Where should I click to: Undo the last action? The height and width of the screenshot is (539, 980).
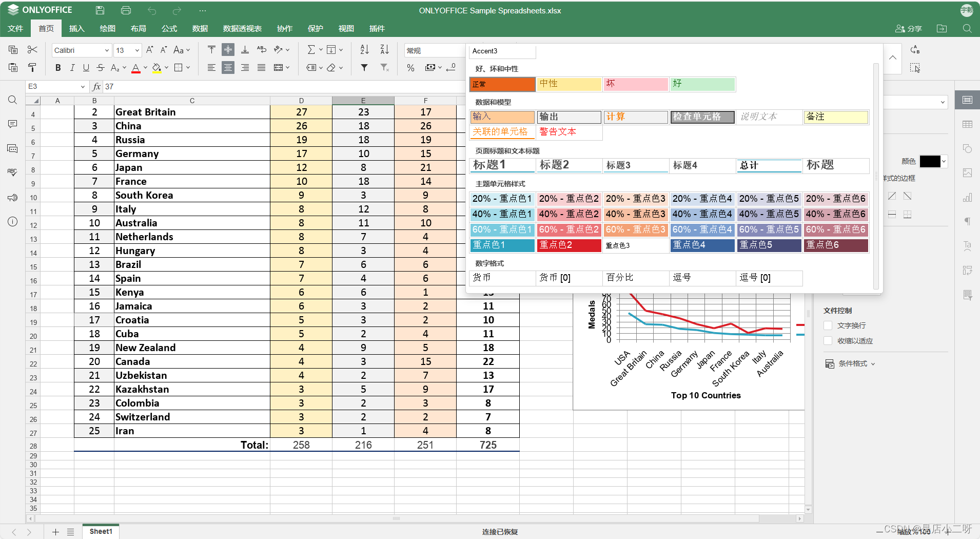point(152,10)
